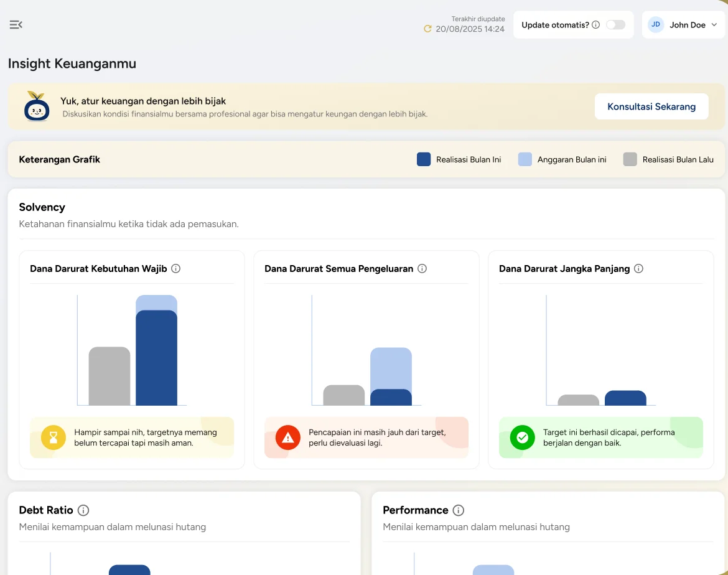Click the green checkmark status icon

coord(522,437)
